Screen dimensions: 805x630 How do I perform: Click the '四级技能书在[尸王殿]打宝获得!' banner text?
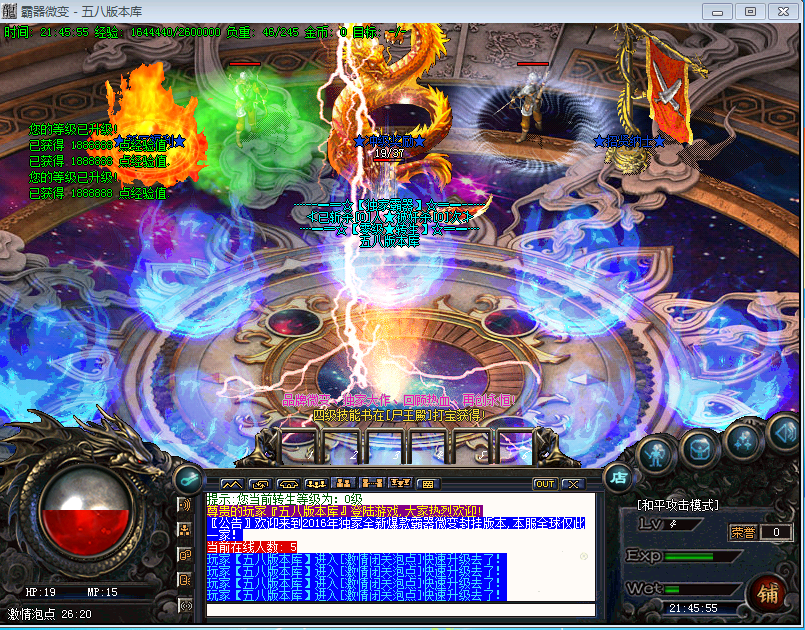[398, 415]
